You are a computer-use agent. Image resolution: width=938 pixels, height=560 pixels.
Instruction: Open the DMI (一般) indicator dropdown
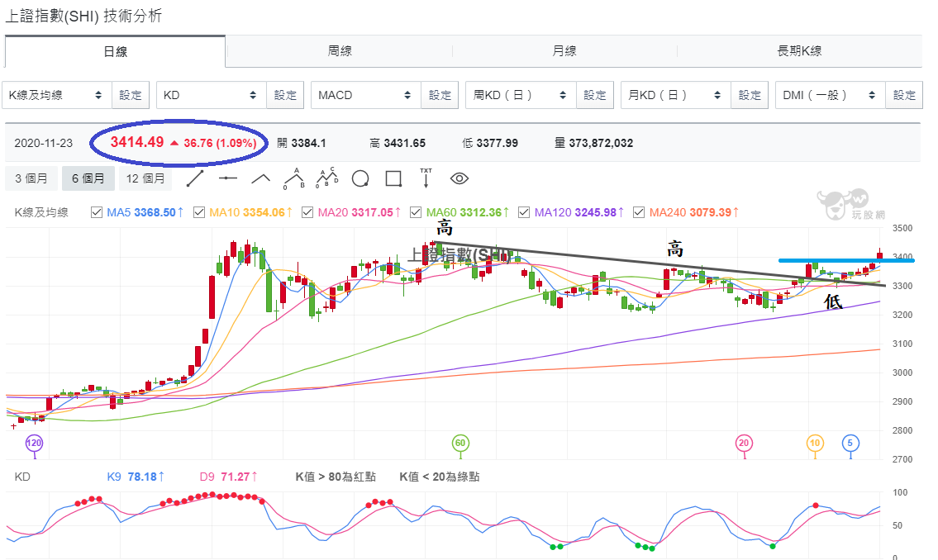[831, 95]
